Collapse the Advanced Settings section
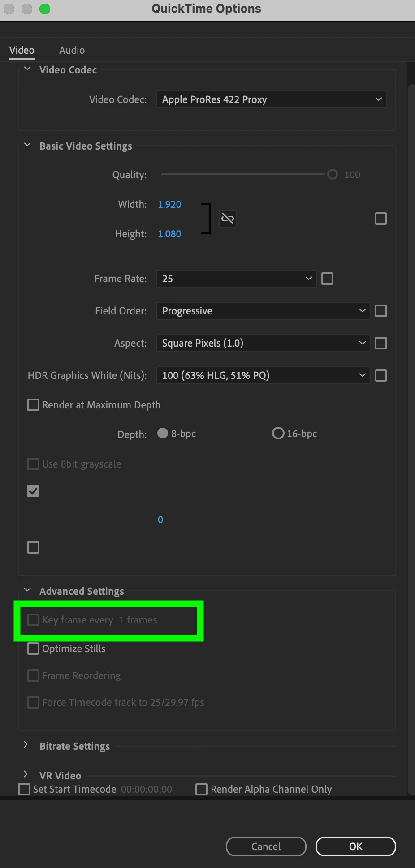Image resolution: width=415 pixels, height=868 pixels. tap(27, 590)
